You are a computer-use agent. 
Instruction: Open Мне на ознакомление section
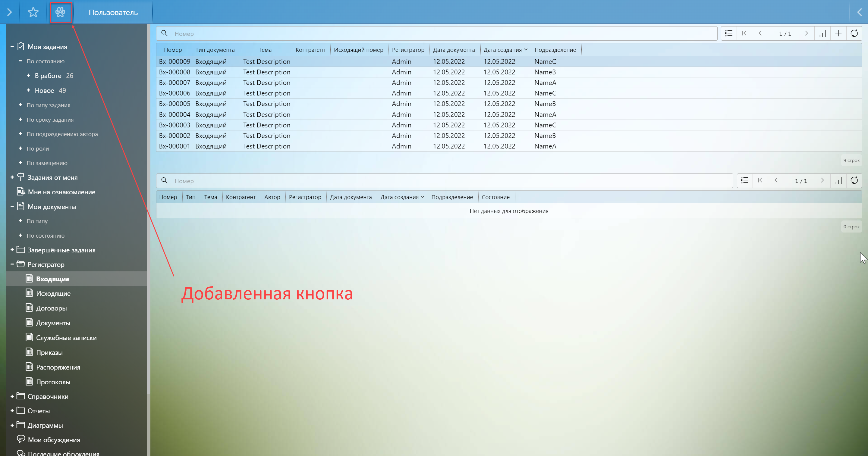pyautogui.click(x=61, y=192)
